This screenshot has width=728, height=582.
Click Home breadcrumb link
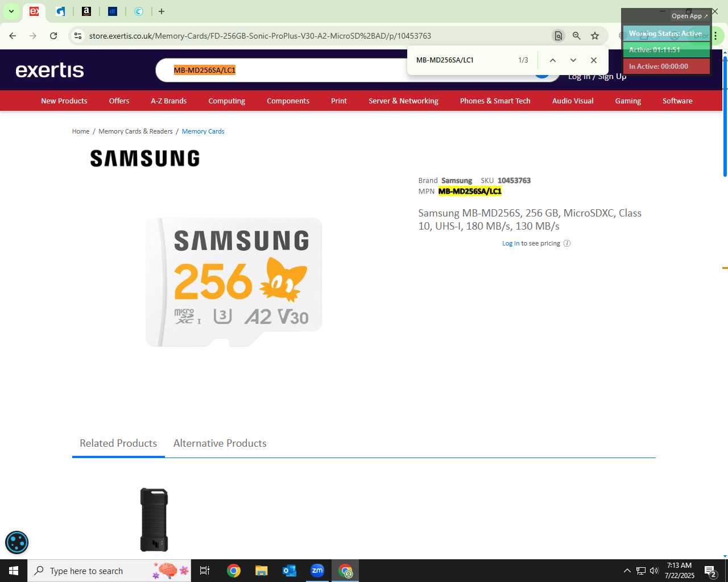tap(81, 131)
